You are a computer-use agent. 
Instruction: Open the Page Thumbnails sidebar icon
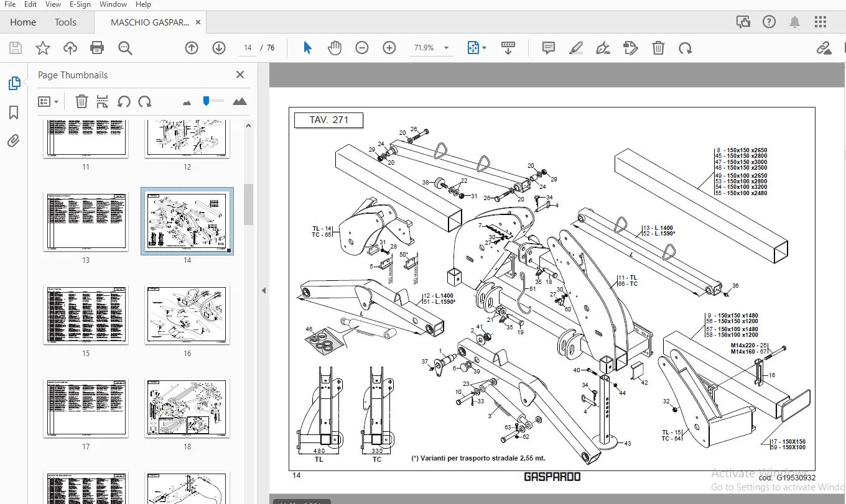click(x=14, y=83)
